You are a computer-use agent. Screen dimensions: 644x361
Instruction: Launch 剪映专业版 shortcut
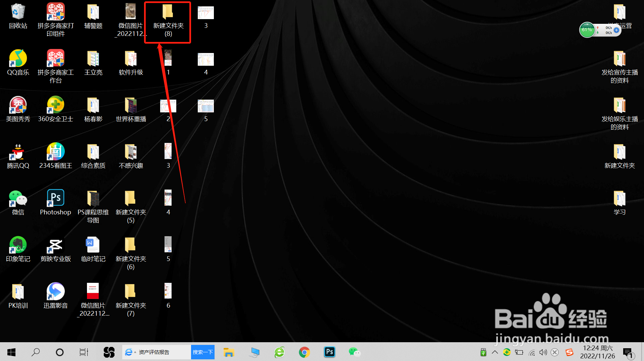coord(56,250)
